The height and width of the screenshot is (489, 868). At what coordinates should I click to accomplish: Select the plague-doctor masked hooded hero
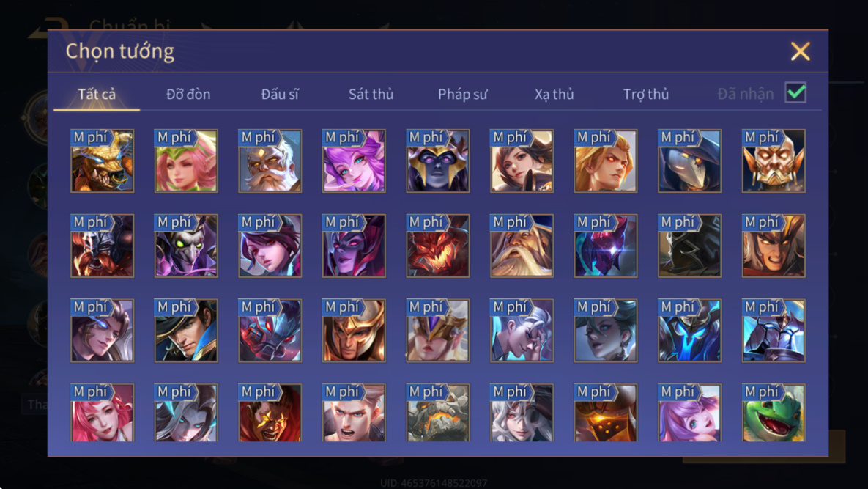pos(689,161)
